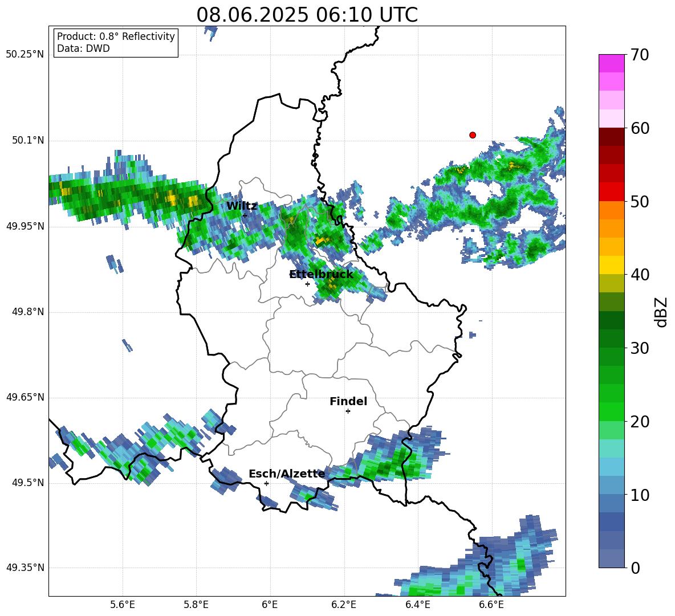Image resolution: width=675 pixels, height=616 pixels.
Task: Click the 6.6°E longitude label
Action: pyautogui.click(x=491, y=605)
